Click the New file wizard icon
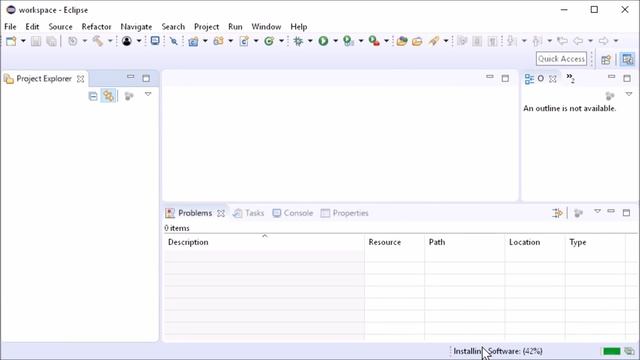The width and height of the screenshot is (640, 360). coord(11,41)
